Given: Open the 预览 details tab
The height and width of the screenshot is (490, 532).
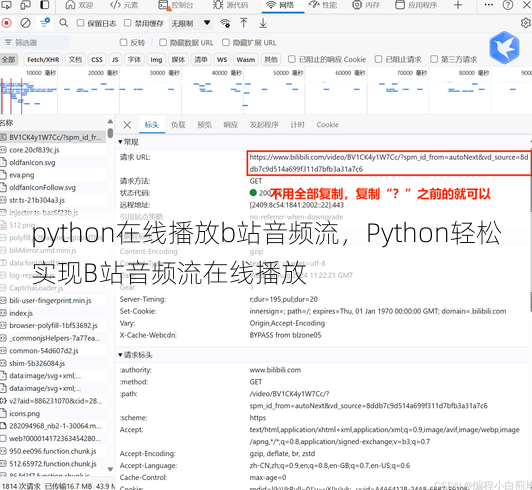Looking at the screenshot, I should 204,125.
